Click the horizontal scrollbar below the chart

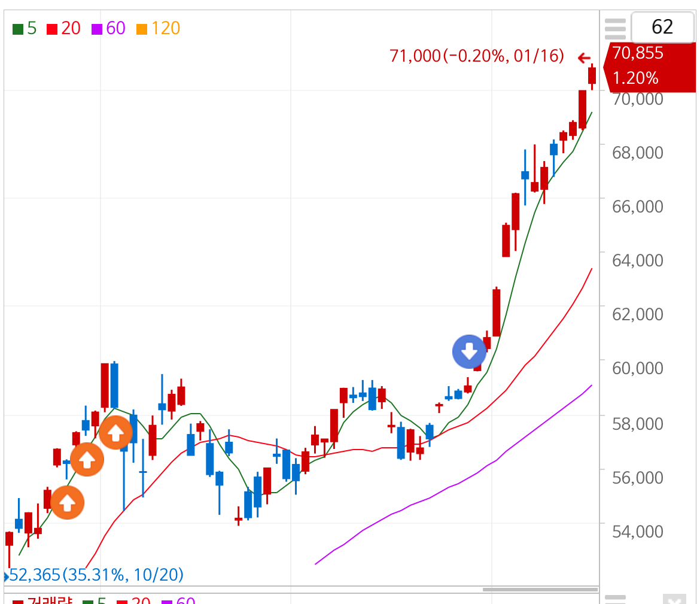540,590
